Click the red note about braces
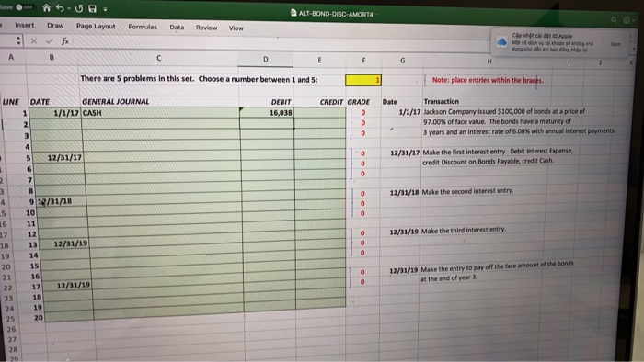The width and height of the screenshot is (644, 362). (487, 80)
